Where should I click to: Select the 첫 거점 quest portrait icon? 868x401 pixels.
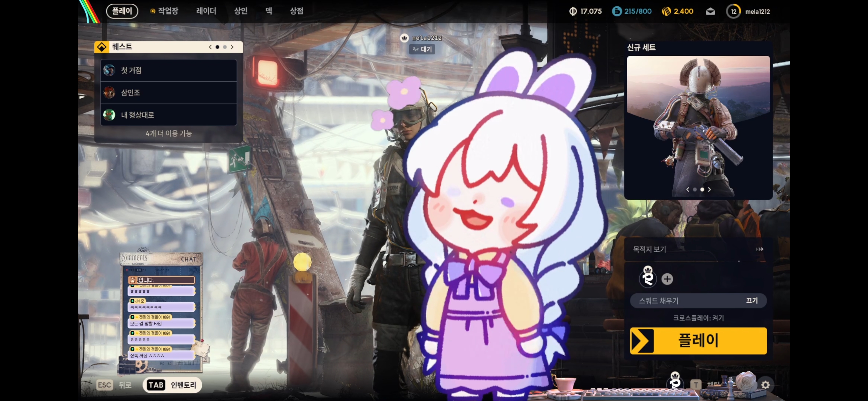point(109,70)
